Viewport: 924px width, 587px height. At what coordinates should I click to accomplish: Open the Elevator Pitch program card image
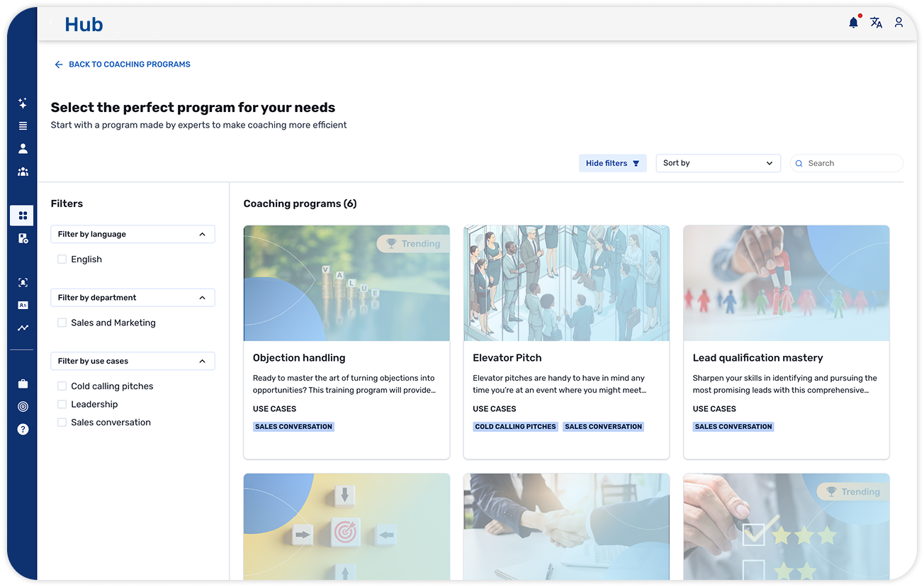(566, 283)
